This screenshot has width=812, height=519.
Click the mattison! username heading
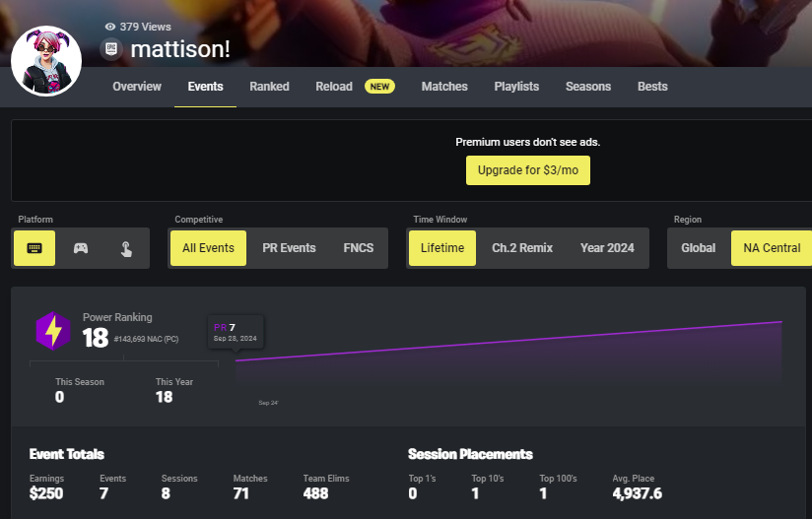180,49
